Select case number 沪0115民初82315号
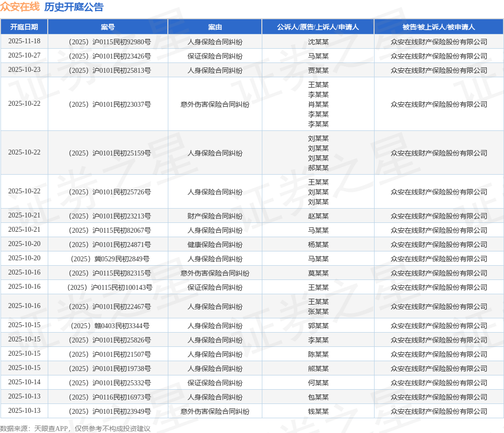Viewport: 504px width, 433px height. coord(122,274)
